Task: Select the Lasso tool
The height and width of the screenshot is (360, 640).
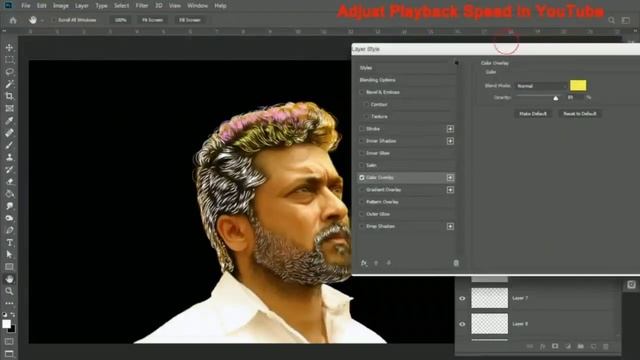Action: coord(9,72)
